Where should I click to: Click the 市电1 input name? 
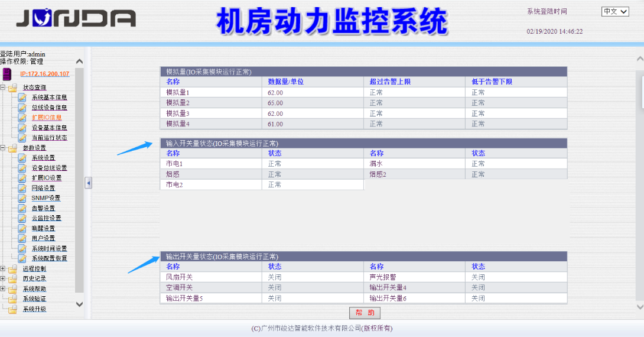[x=174, y=164]
